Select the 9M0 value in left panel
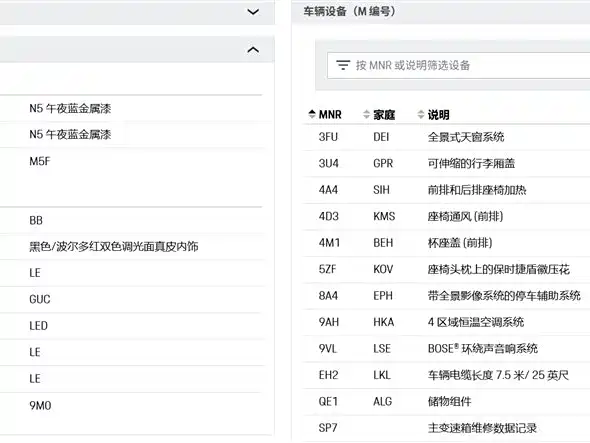 coord(40,405)
